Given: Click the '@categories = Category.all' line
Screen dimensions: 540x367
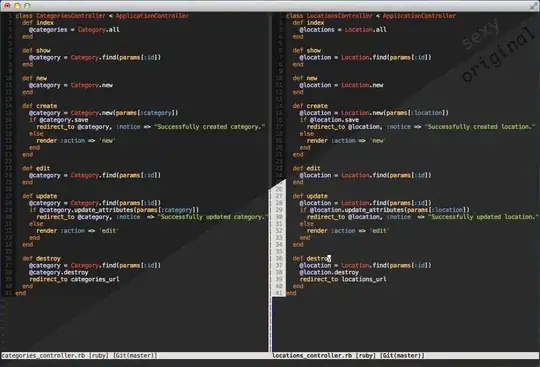Looking at the screenshot, I should point(74,30).
